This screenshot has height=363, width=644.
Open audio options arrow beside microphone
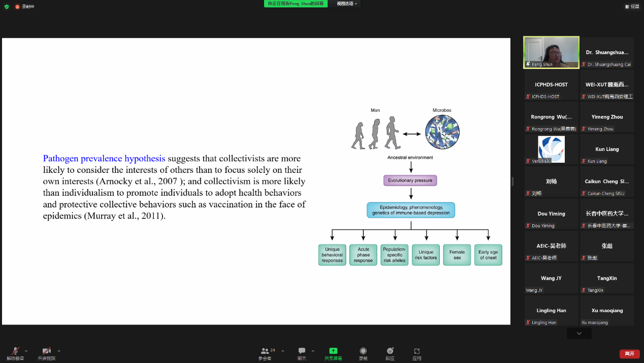click(26, 351)
